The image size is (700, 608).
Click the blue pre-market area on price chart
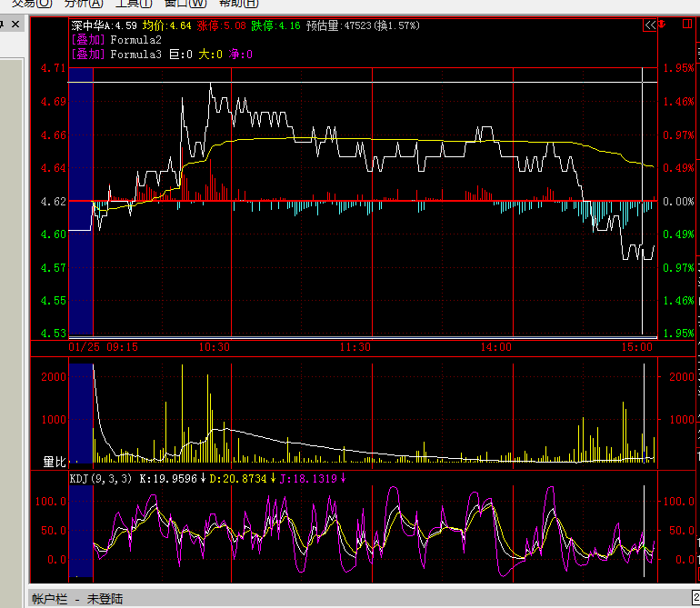pyautogui.click(x=81, y=202)
